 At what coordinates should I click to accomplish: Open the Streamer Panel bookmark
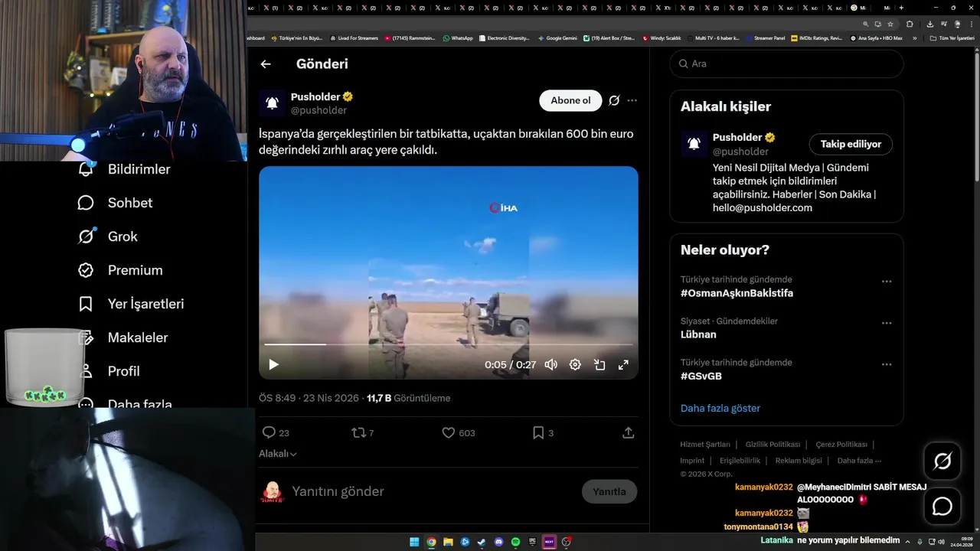766,38
